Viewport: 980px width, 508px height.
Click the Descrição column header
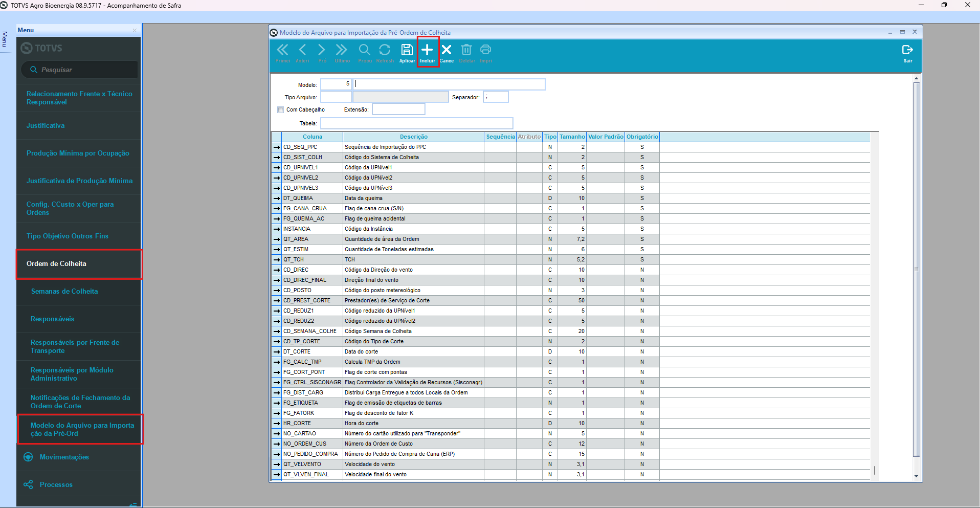pos(413,137)
